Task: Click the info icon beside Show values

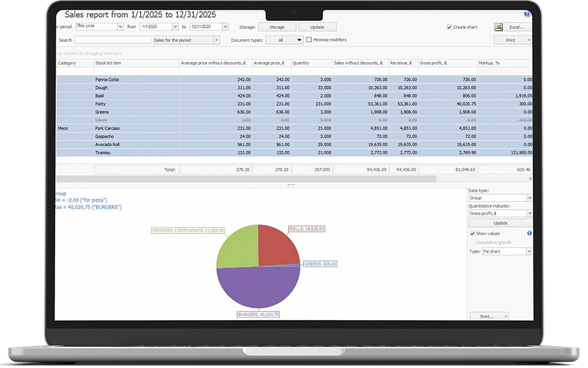Action: pyautogui.click(x=529, y=233)
